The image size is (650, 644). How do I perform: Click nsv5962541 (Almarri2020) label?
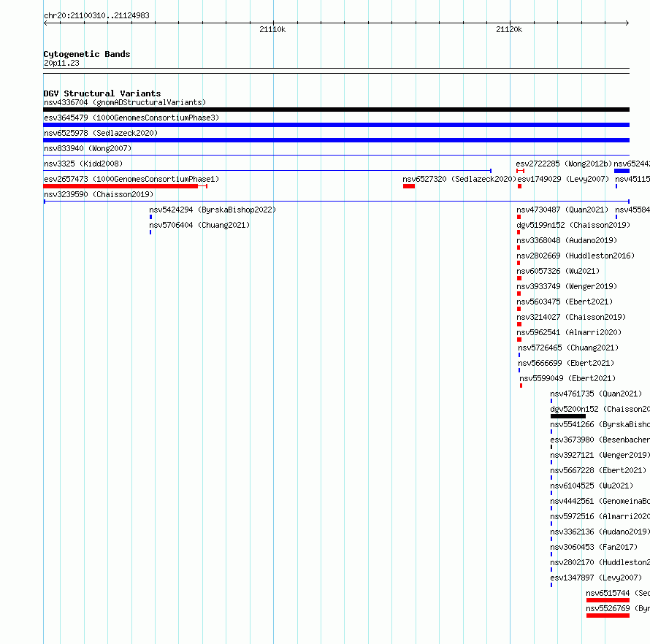pos(569,332)
